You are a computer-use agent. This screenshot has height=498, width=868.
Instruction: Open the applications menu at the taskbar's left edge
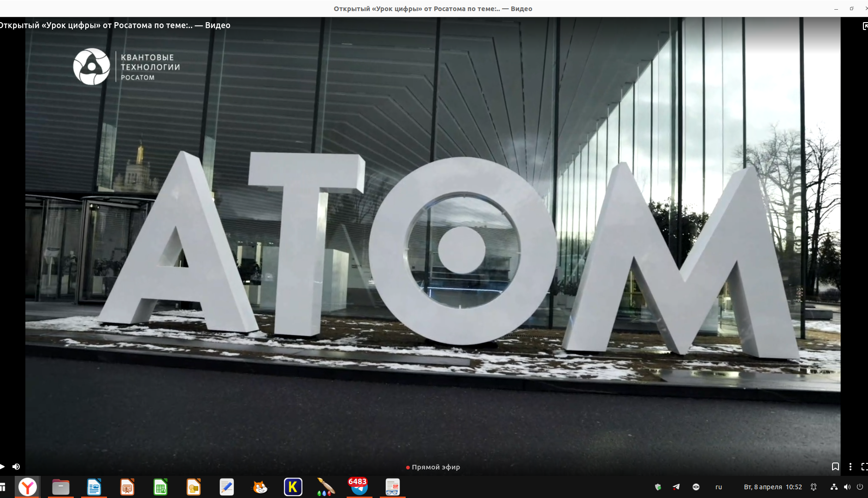[3, 487]
